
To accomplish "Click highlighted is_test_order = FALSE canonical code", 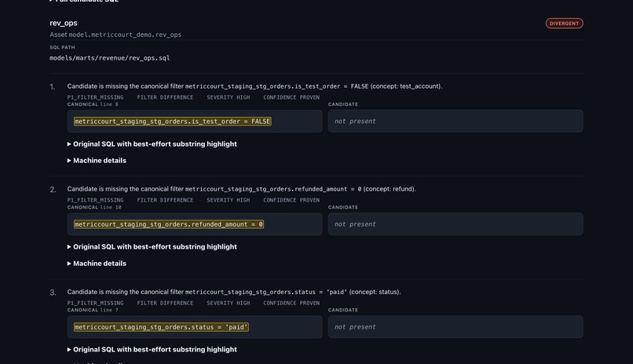I will click(x=172, y=122).
